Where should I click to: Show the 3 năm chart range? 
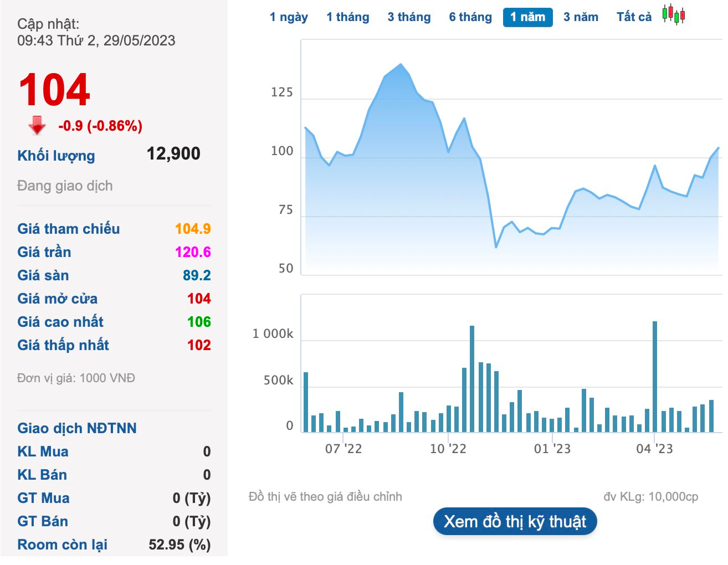pos(581,17)
